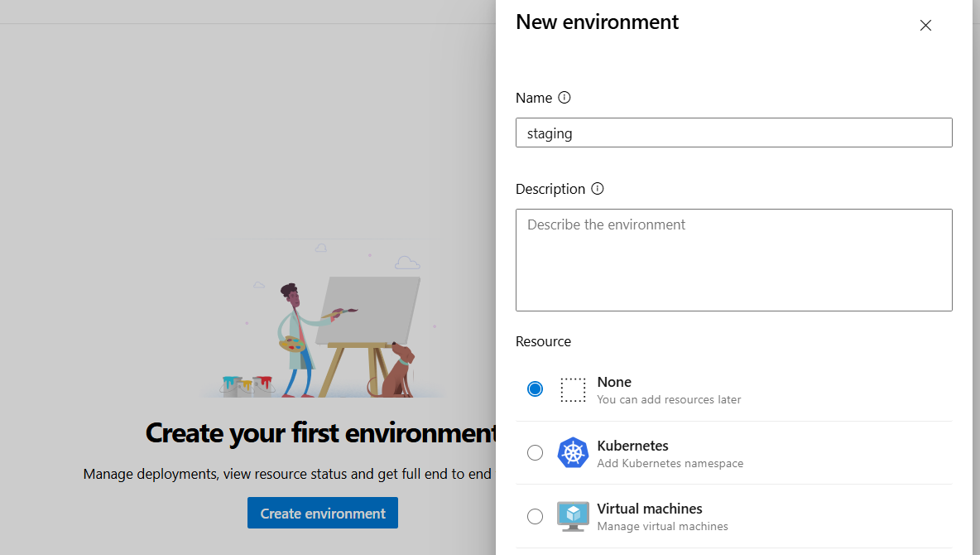Select the Virtual machines radio button
This screenshot has width=980, height=555.
click(536, 517)
